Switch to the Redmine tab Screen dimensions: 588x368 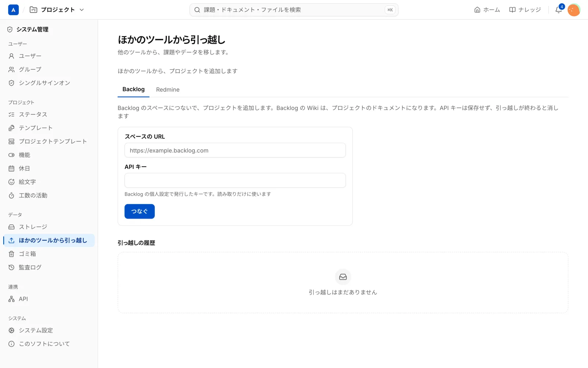[x=168, y=89]
